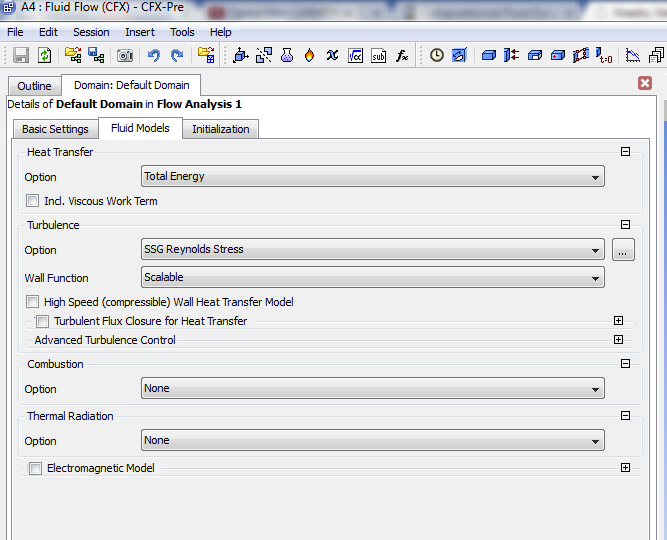Open the File menu

point(15,32)
